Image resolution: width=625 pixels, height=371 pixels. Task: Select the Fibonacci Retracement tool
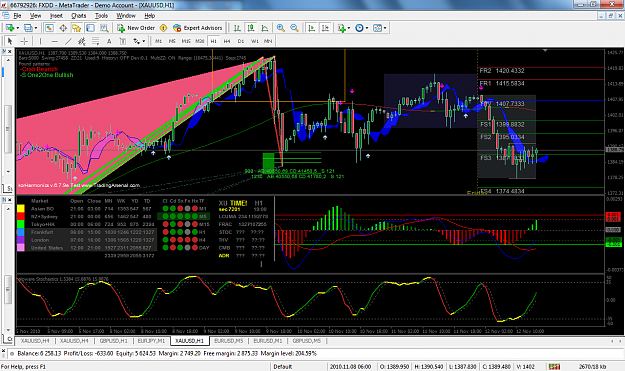95,41
